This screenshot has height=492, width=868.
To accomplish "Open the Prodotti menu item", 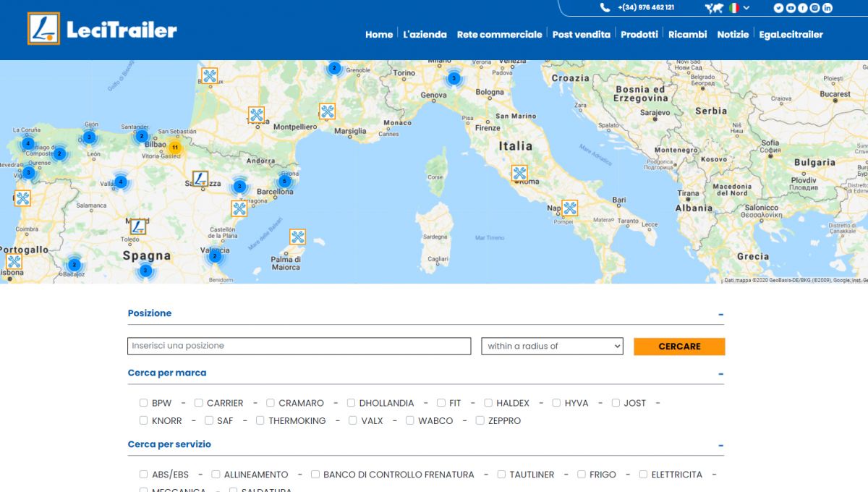I will pos(639,34).
